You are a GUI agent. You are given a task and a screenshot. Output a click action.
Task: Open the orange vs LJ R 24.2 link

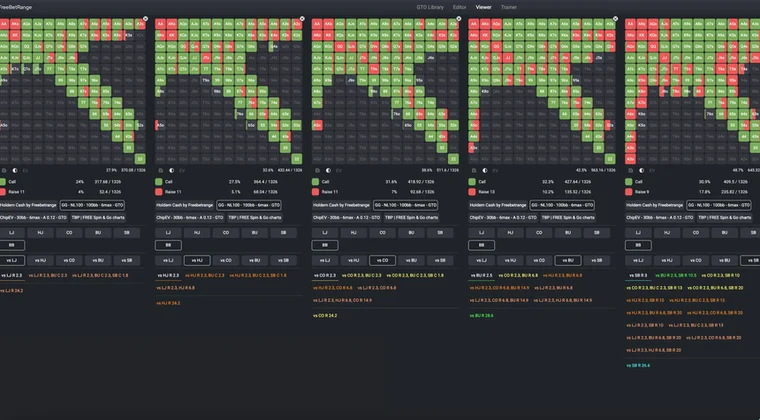pos(12,291)
